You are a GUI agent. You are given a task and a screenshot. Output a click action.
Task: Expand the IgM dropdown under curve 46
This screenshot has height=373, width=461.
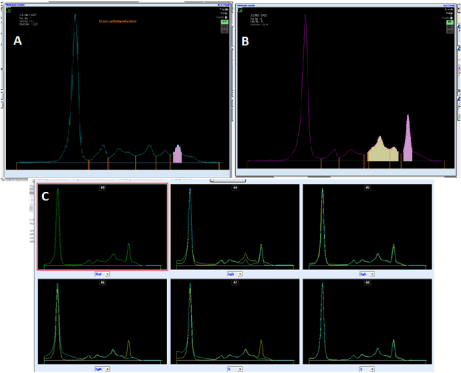pos(102,369)
